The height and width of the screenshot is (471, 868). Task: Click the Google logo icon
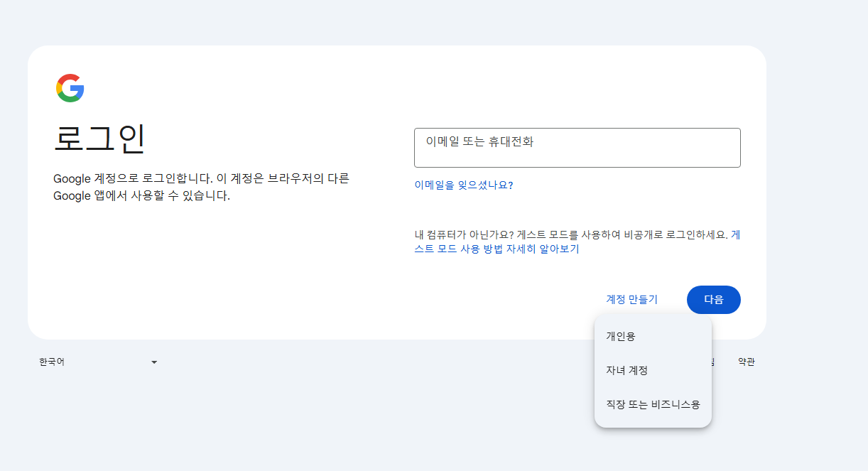pos(70,88)
